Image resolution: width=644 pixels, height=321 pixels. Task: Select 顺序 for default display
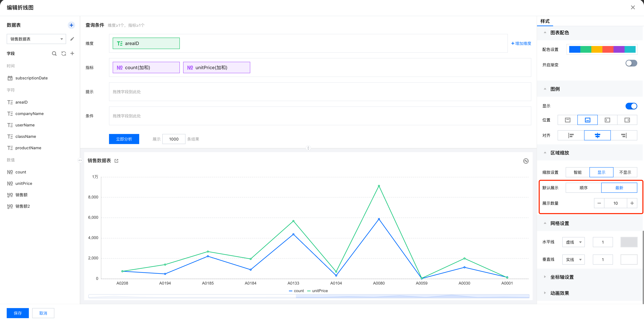coord(583,188)
